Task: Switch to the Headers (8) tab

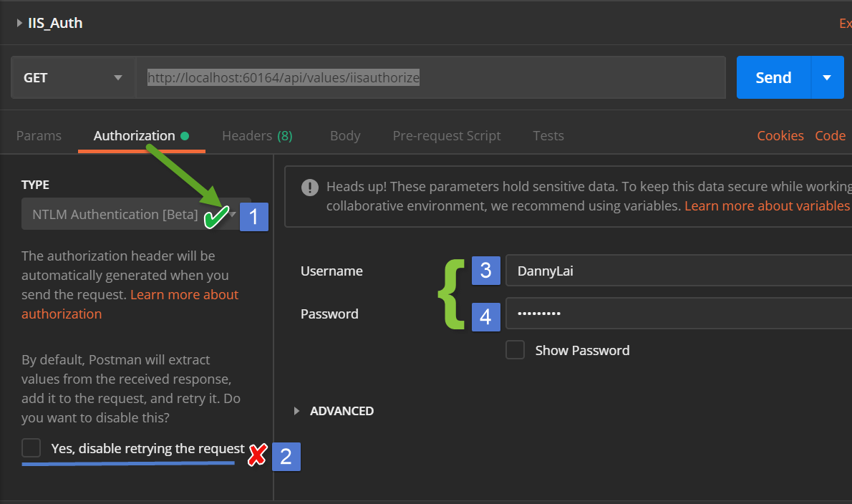Action: coord(257,136)
